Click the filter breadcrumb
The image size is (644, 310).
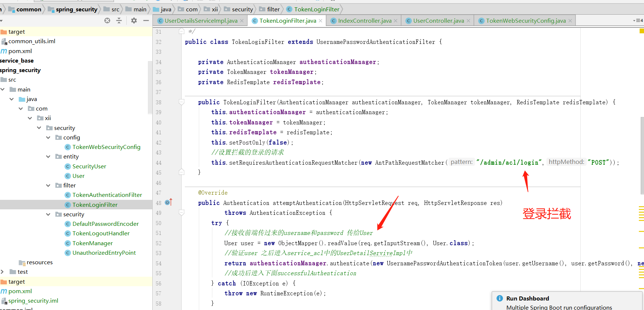point(273,9)
